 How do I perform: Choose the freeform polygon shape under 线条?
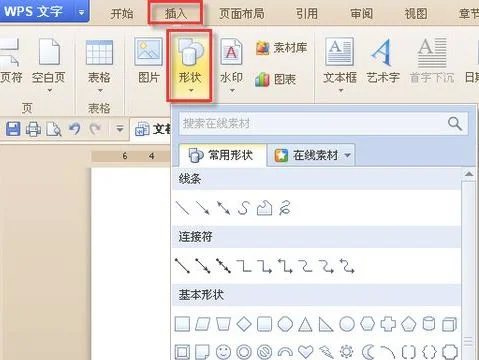(264, 208)
